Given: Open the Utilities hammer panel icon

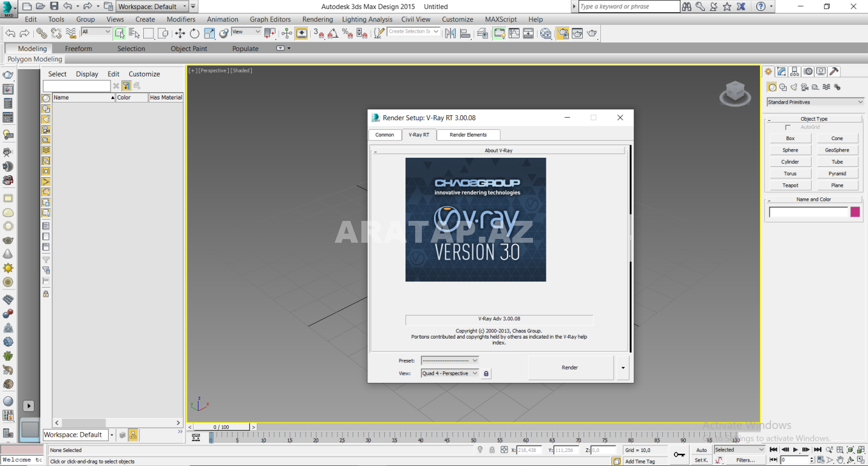Looking at the screenshot, I should point(835,72).
